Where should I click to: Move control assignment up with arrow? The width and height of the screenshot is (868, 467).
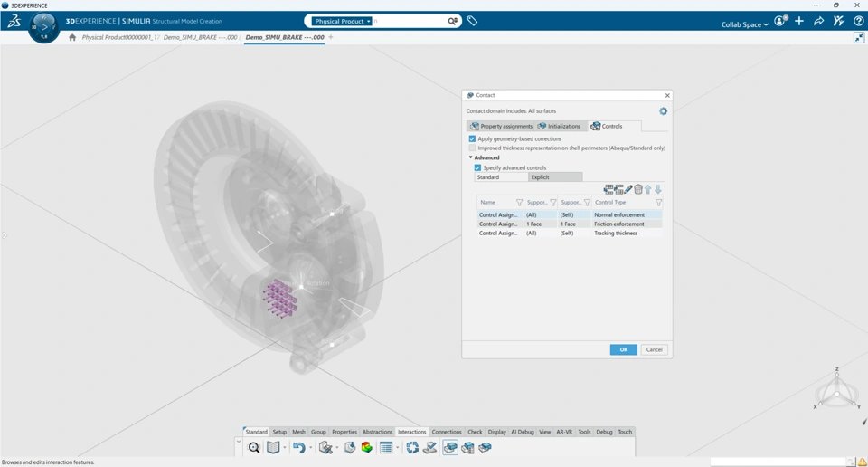(648, 189)
